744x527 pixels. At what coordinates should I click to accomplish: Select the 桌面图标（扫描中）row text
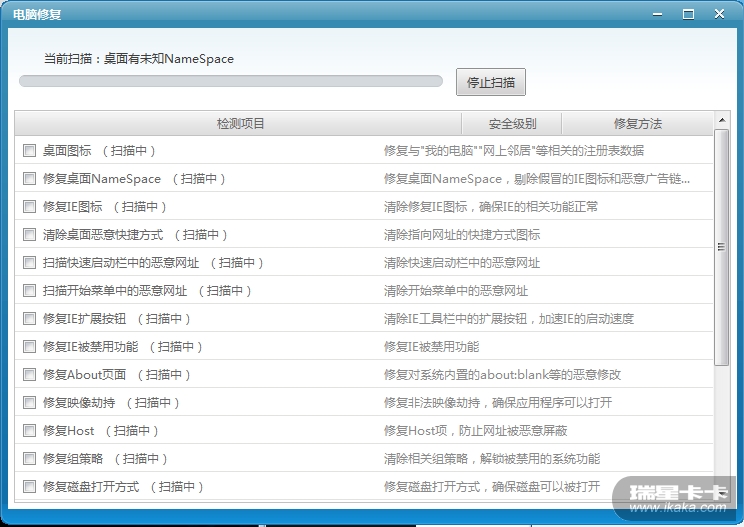click(99, 151)
